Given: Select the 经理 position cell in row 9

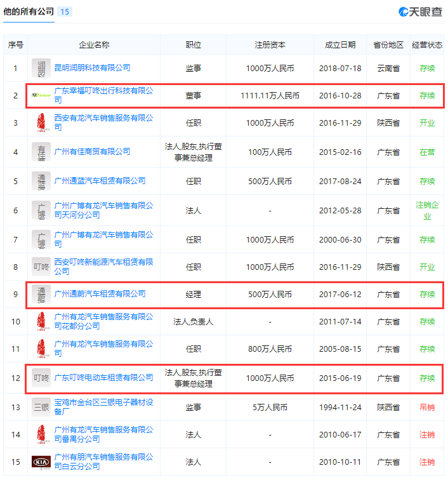Looking at the screenshot, I should [194, 295].
